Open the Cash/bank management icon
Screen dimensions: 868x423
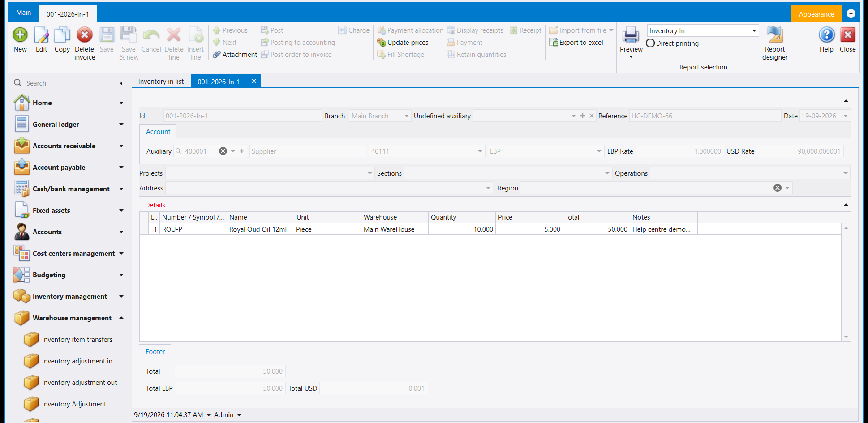[x=22, y=189]
